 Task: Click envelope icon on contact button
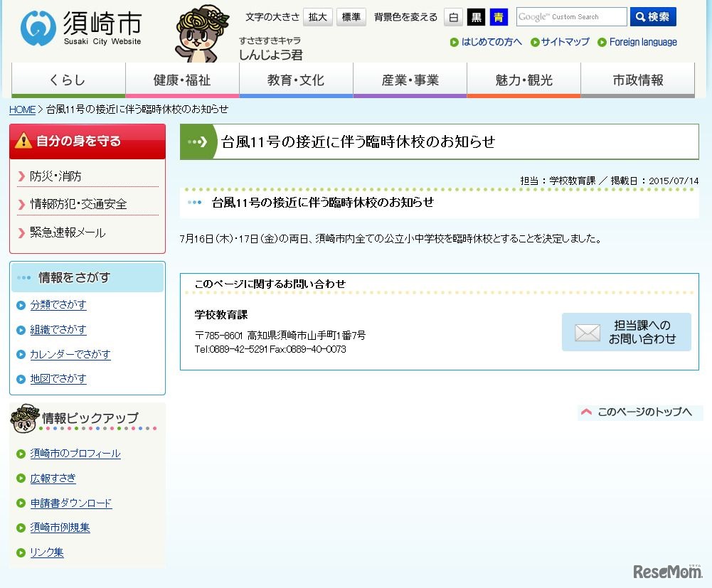pyautogui.click(x=587, y=333)
